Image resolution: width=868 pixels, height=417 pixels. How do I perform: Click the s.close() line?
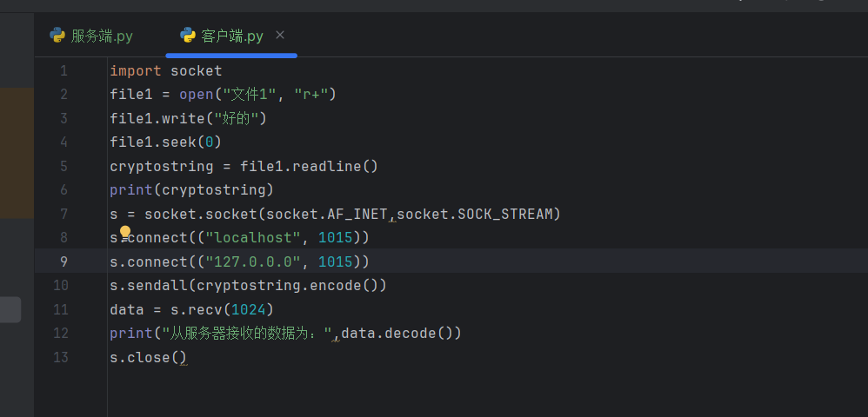148,357
